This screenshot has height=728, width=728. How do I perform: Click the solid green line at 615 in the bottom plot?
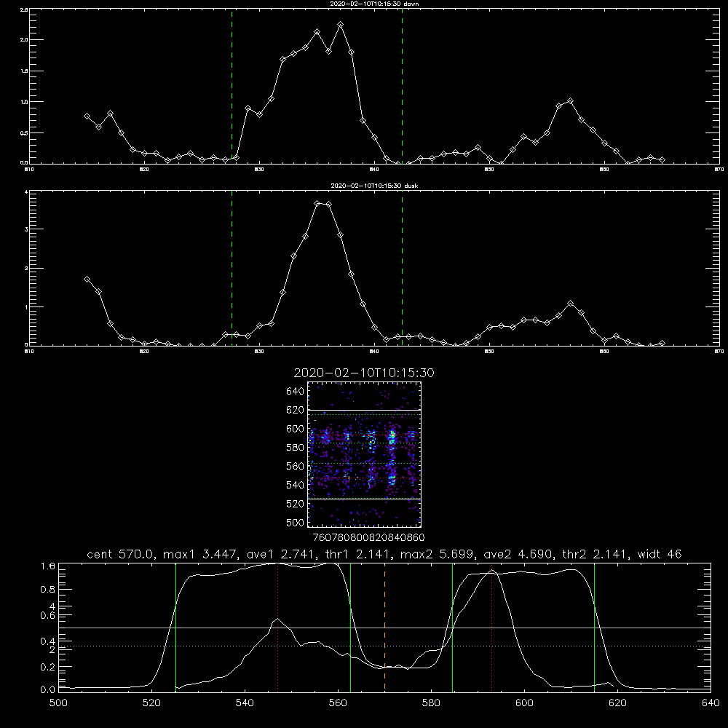coord(594,628)
